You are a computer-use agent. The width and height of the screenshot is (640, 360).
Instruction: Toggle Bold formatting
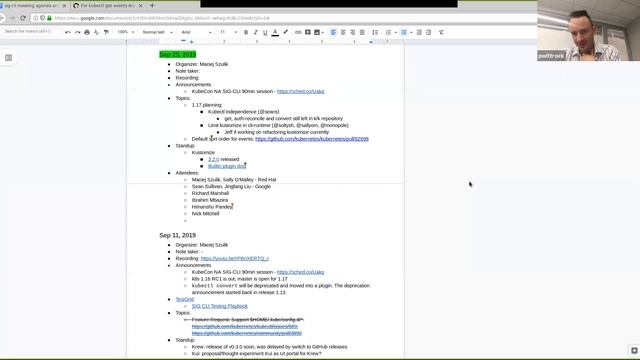coord(246,32)
